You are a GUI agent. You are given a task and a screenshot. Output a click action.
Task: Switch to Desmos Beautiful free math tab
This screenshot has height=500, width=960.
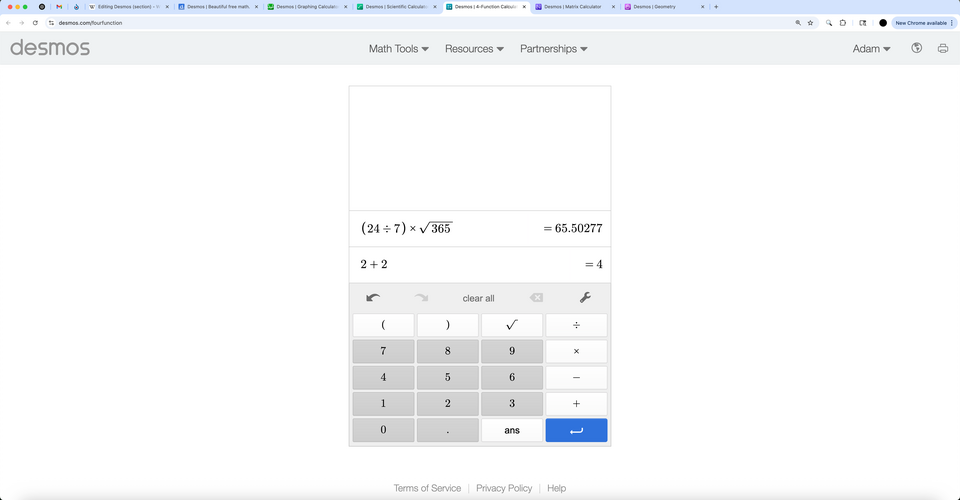pyautogui.click(x=218, y=7)
